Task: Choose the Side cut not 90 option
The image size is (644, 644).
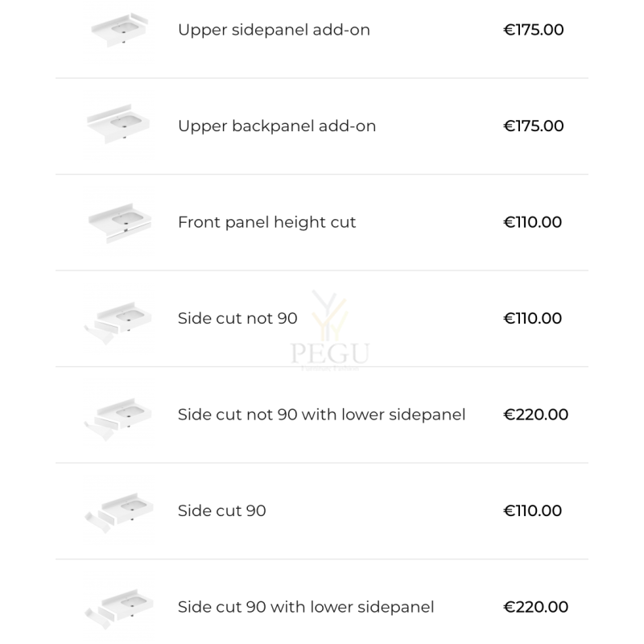Action: tap(237, 318)
